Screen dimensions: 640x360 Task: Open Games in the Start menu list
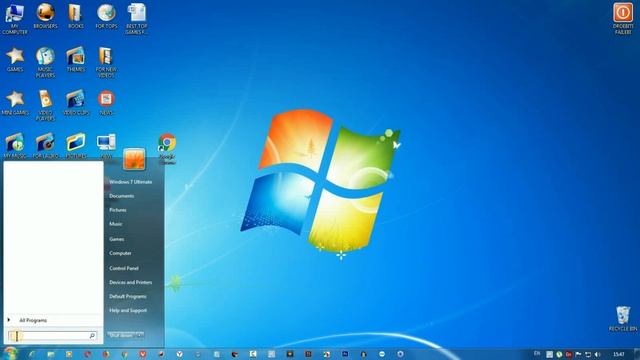click(x=117, y=239)
